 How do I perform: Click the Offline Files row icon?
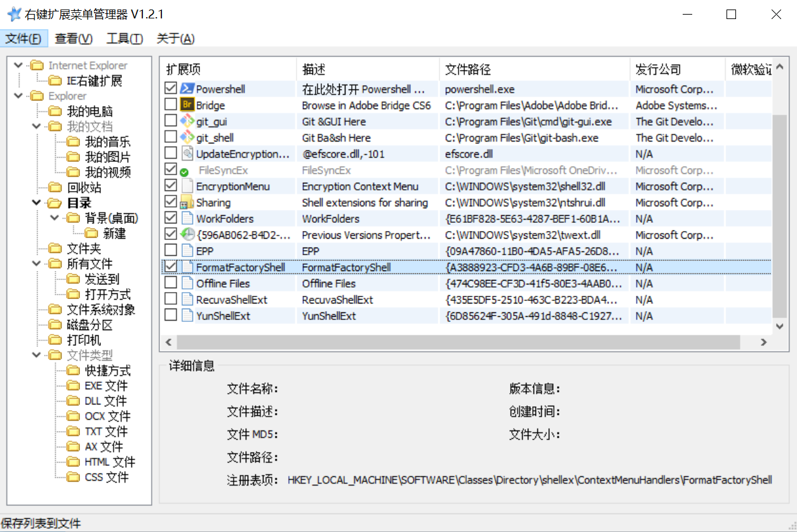[187, 283]
